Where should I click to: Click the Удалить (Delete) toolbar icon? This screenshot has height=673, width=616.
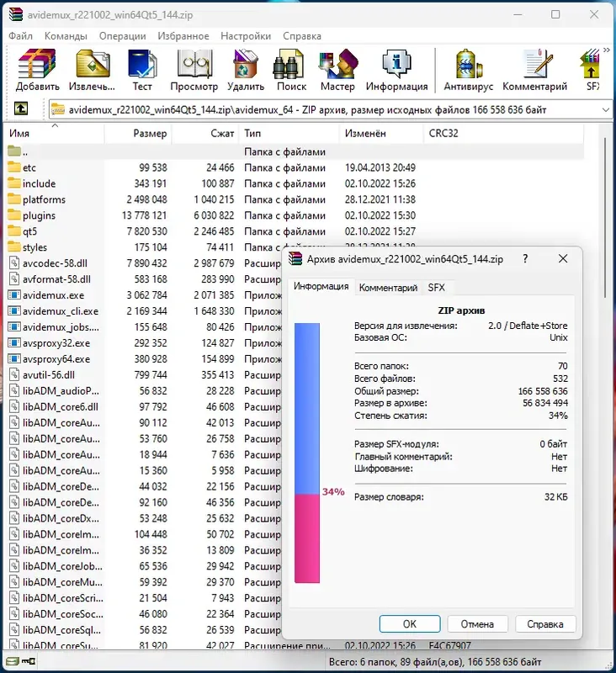[246, 70]
